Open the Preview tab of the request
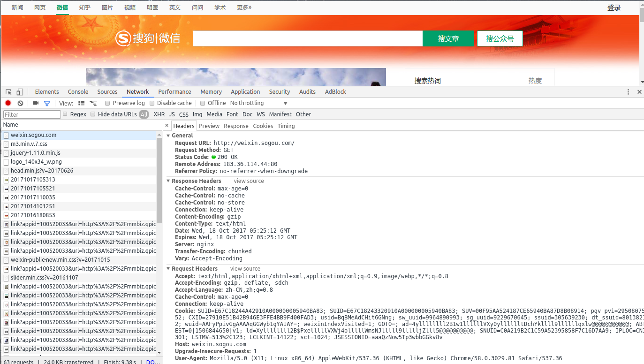The width and height of the screenshot is (644, 364). point(209,126)
